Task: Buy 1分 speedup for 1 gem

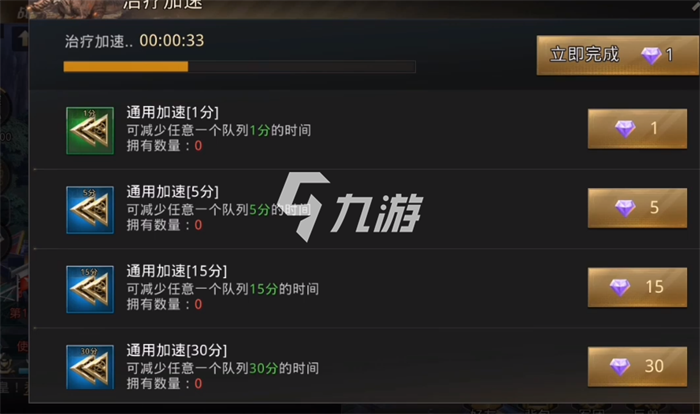Action: click(x=637, y=129)
